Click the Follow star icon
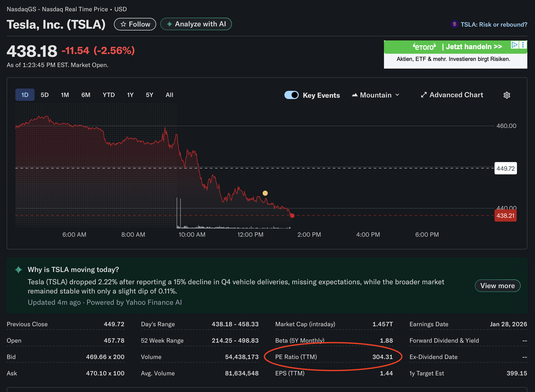This screenshot has width=535, height=392. pos(123,24)
